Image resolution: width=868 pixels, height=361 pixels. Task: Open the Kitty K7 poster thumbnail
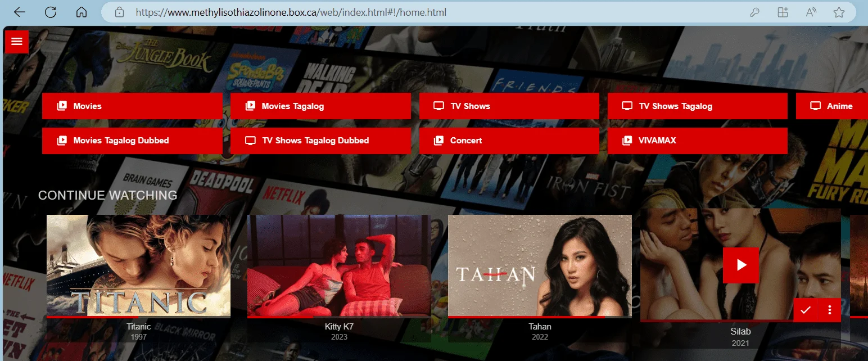[339, 265]
